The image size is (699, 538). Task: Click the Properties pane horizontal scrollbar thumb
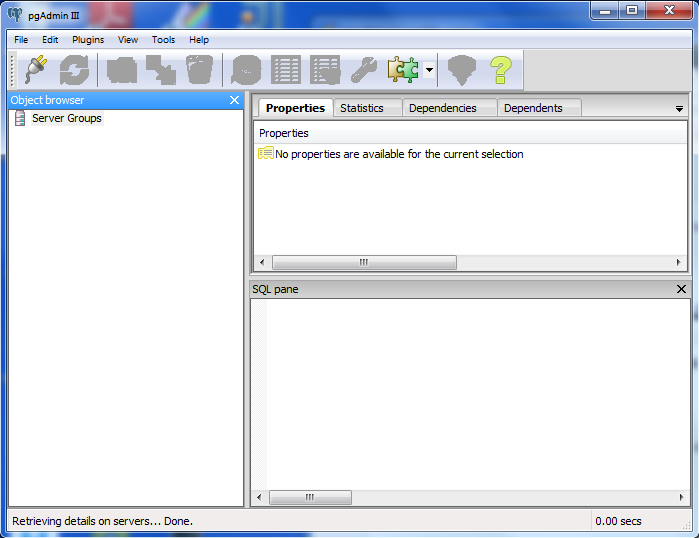[364, 262]
